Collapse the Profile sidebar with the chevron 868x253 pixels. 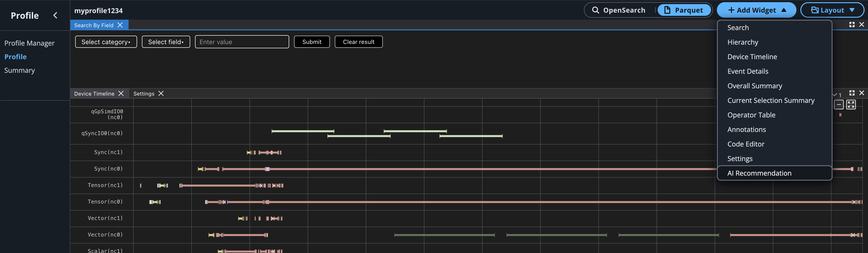[55, 16]
